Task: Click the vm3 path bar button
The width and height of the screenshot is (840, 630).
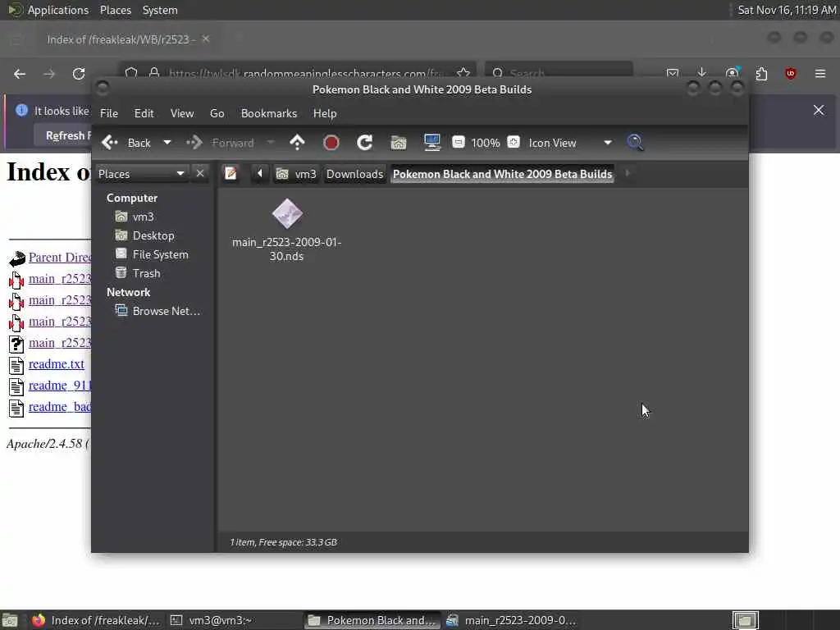Action: (296, 174)
